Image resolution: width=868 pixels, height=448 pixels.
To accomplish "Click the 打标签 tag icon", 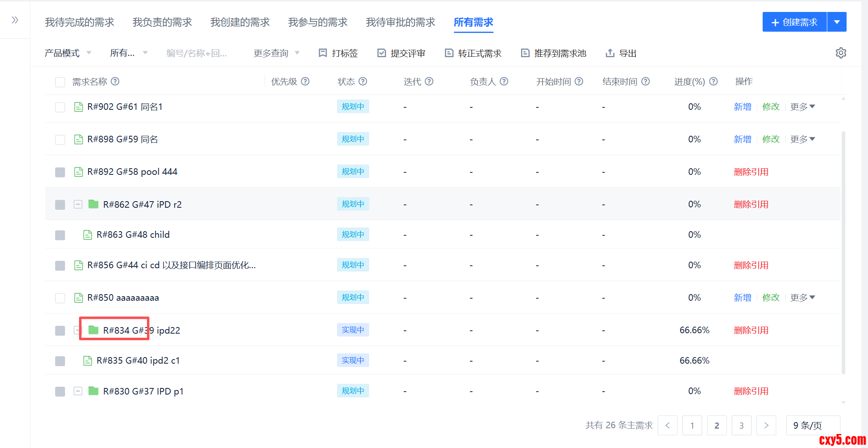I will [x=323, y=53].
